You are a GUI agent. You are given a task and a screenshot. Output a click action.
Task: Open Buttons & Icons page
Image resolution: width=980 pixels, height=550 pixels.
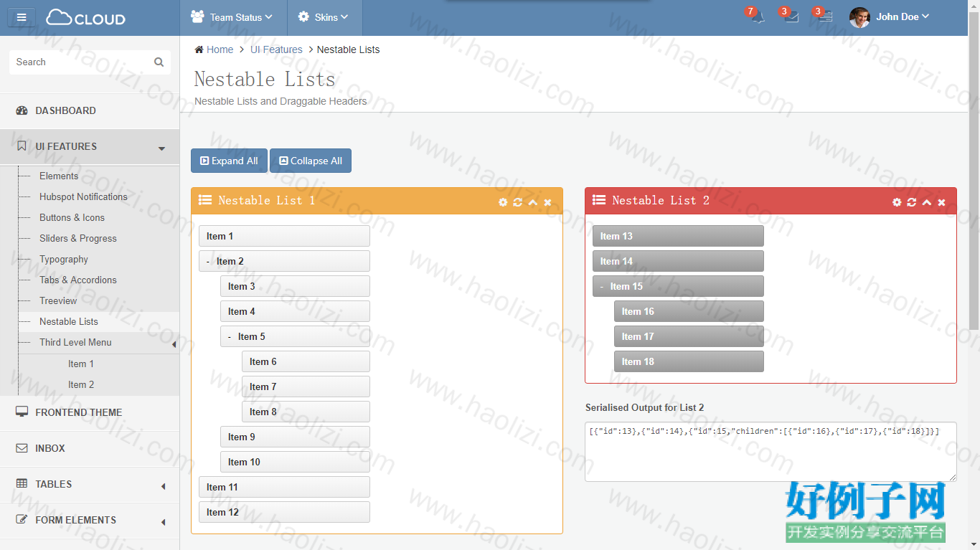pos(72,217)
